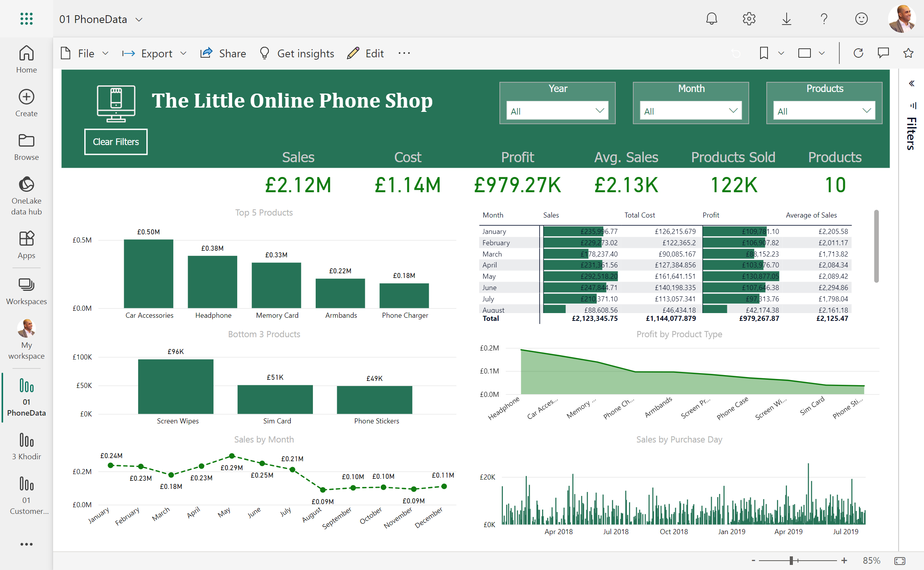Open My workspace
Viewport: 924px width, 570px height.
pos(27,339)
